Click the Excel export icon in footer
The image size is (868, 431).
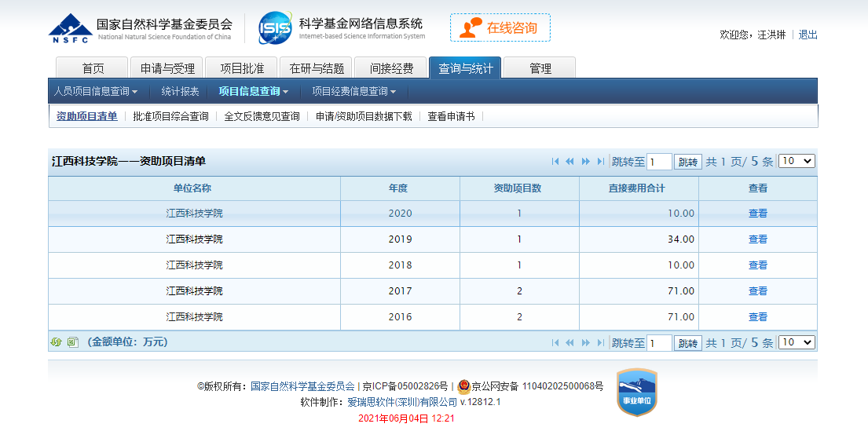(x=73, y=342)
